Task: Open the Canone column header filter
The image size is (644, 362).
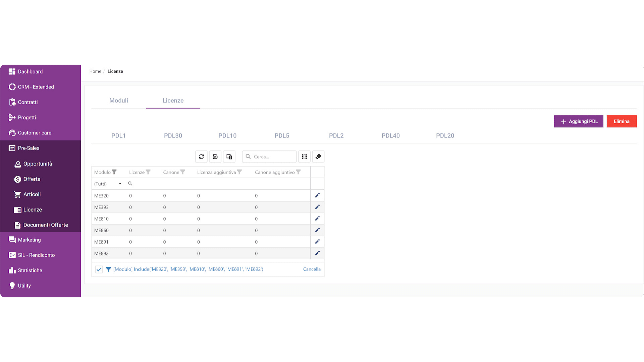Action: [x=183, y=172]
